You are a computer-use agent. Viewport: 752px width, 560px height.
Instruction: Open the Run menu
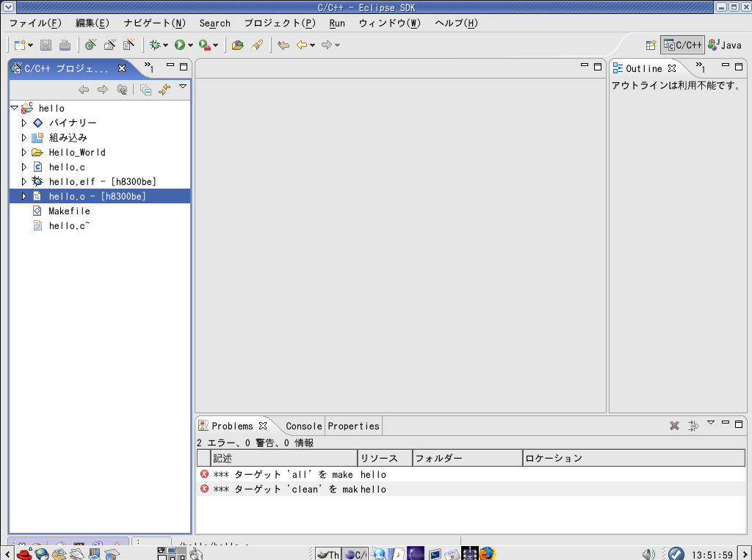337,23
